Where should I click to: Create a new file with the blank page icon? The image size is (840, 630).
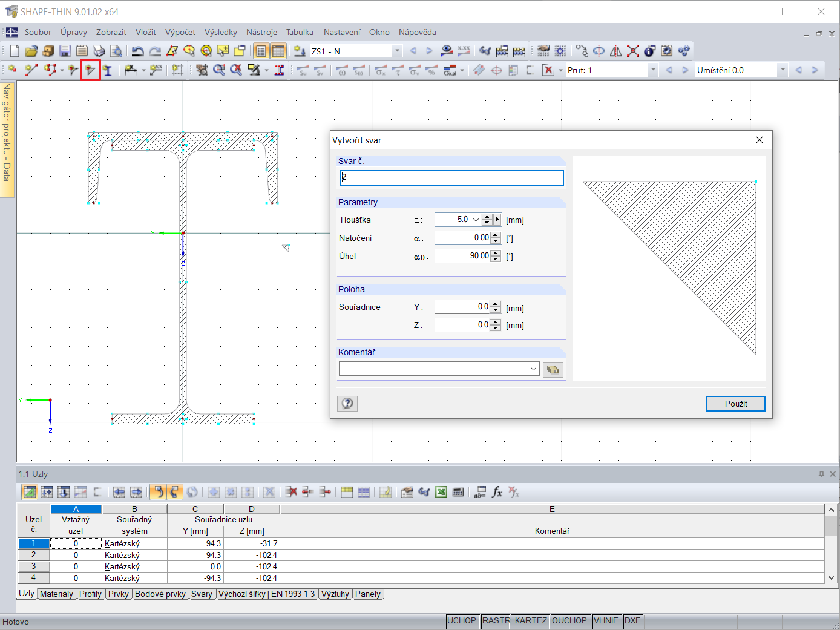(x=15, y=51)
